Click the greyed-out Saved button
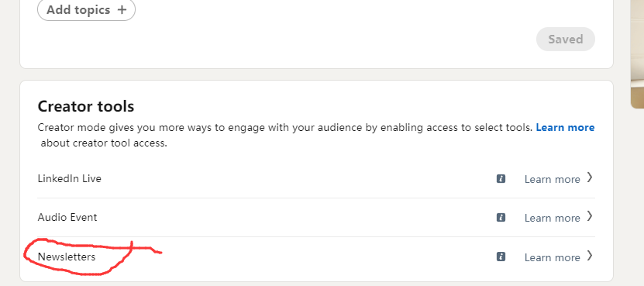 [566, 39]
